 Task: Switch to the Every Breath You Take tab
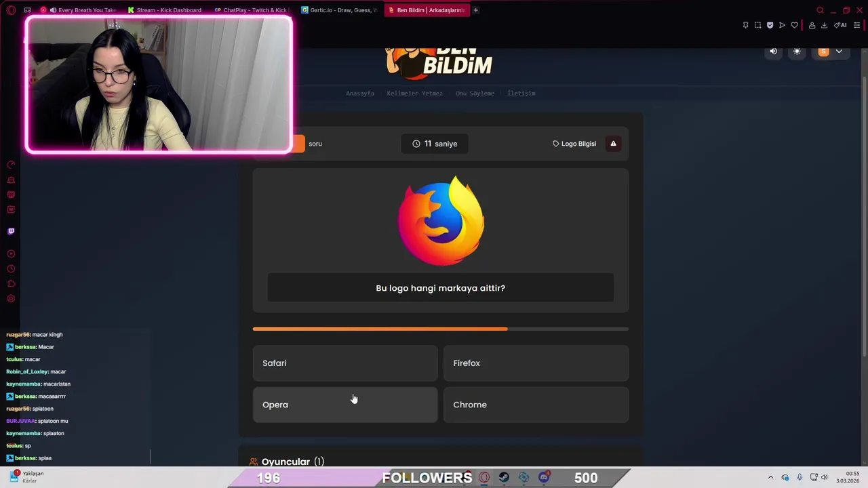pyautogui.click(x=78, y=10)
